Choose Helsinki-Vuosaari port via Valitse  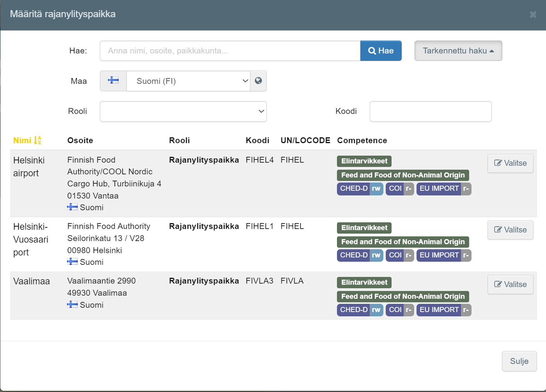[x=510, y=230]
